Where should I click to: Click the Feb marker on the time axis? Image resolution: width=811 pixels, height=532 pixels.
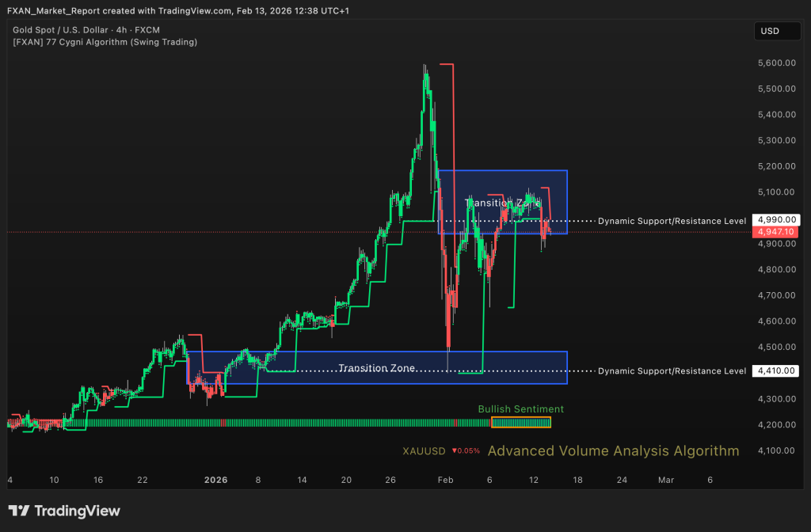pos(445,480)
